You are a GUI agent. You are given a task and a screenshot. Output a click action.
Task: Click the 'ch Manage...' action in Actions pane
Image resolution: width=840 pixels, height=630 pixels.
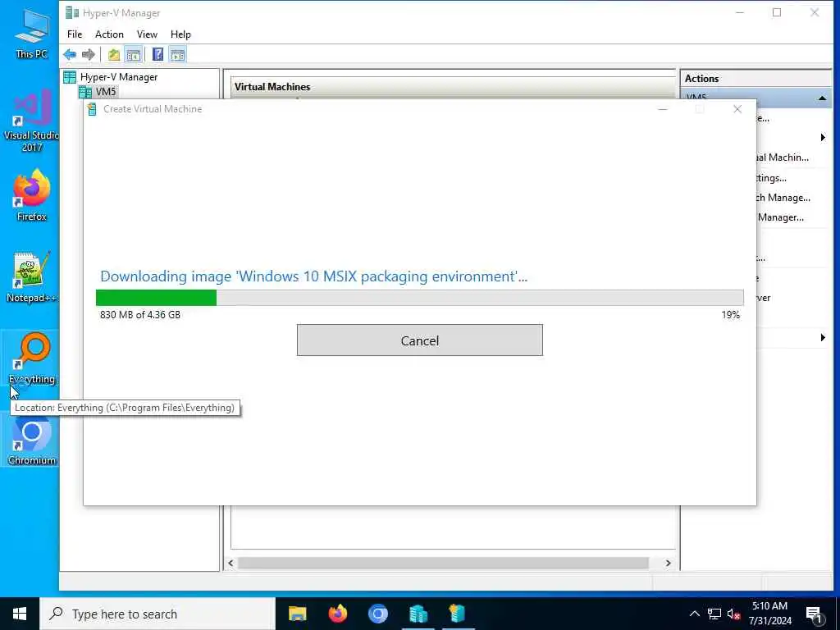783,198
